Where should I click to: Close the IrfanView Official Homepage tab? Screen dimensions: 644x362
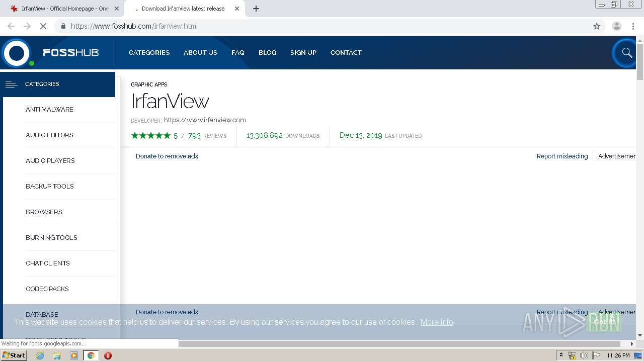coord(117,9)
